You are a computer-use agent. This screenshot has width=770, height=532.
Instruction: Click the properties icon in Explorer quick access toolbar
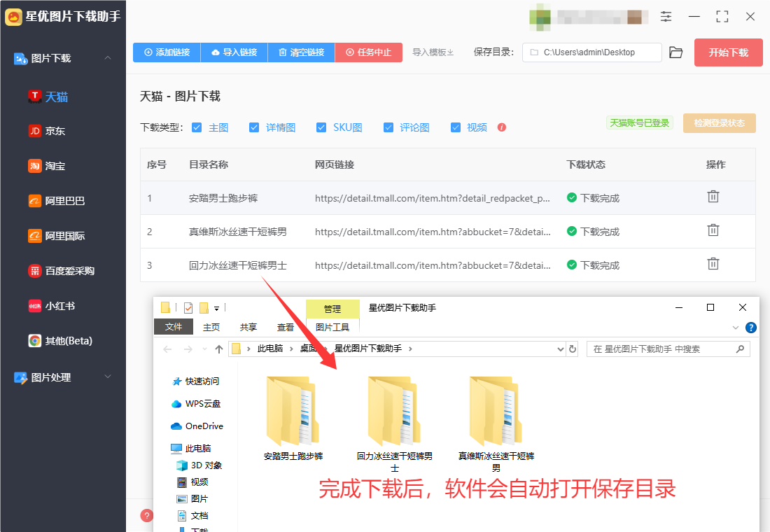[188, 308]
